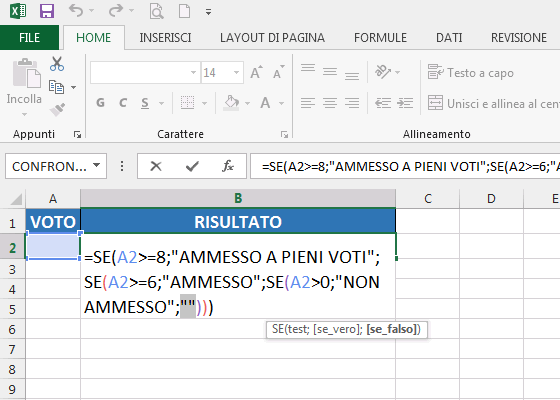The width and height of the screenshot is (560, 400).
Task: Cancel formula entry with the X
Action: pyautogui.click(x=156, y=166)
